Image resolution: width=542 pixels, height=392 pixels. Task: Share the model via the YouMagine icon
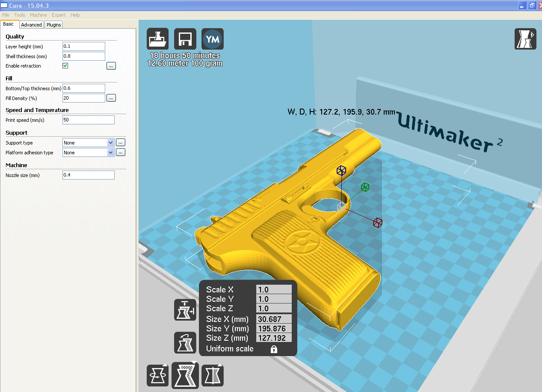coord(212,38)
